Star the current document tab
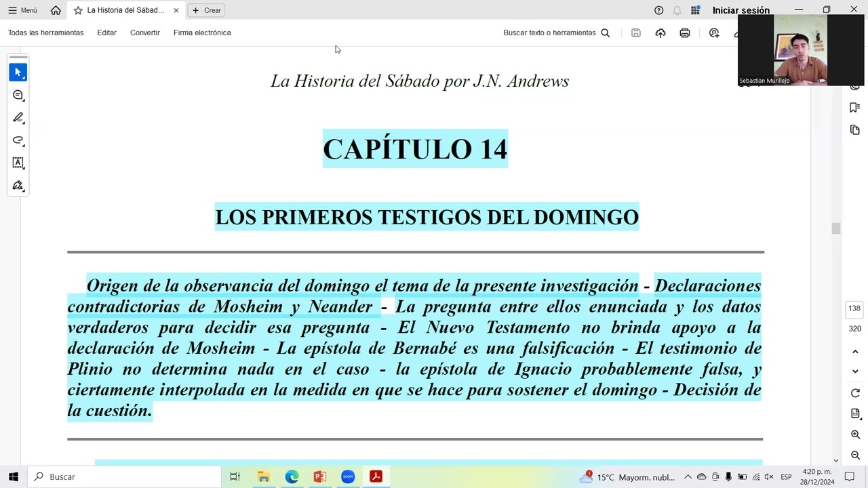 tap(78, 10)
